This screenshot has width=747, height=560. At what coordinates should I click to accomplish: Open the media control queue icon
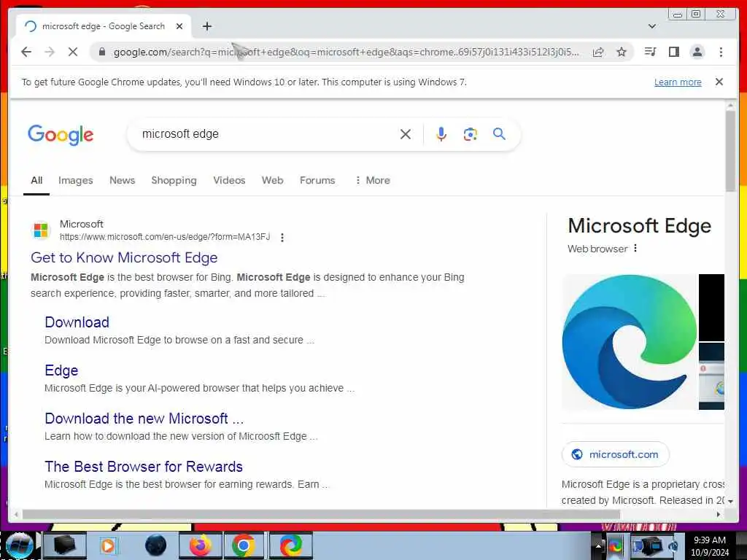point(650,52)
